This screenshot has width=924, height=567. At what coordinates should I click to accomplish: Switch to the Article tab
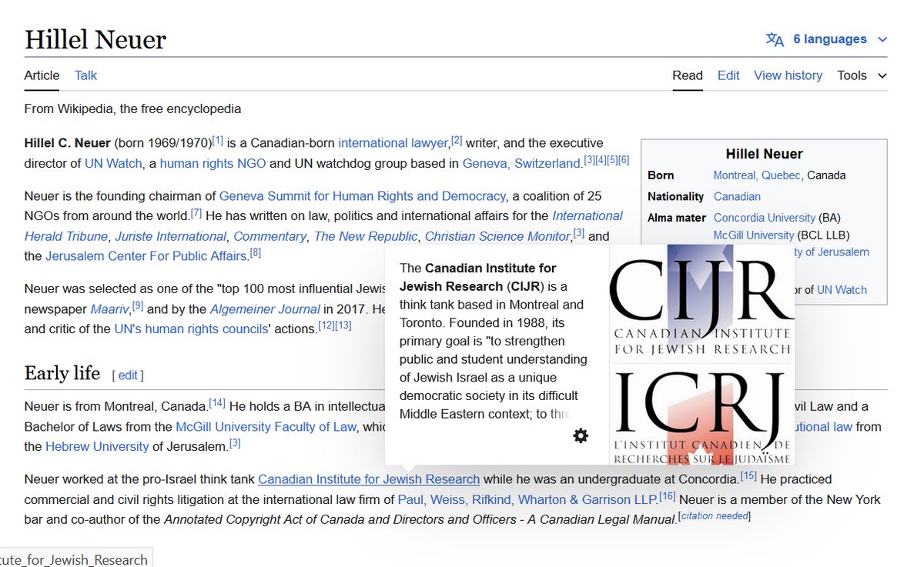point(42,75)
